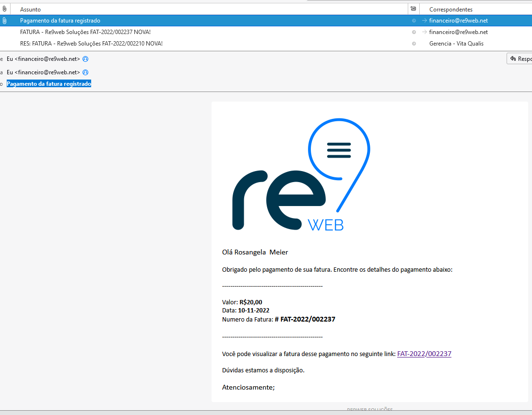Open the FAT-2022/002237 invoice link
This screenshot has height=415, width=532.
point(424,354)
